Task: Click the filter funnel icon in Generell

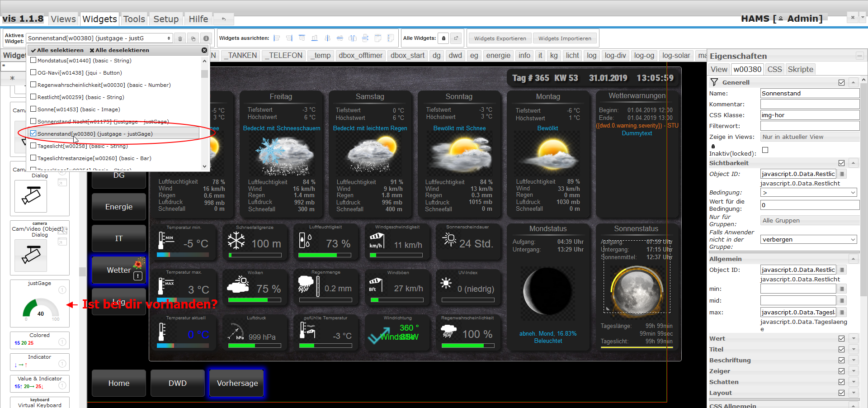Action: [714, 82]
